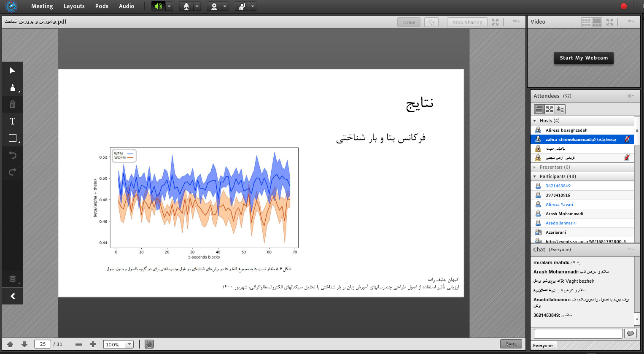Go to previous page with up arrow
Image resolution: width=644 pixels, height=354 pixels.
pyautogui.click(x=11, y=344)
